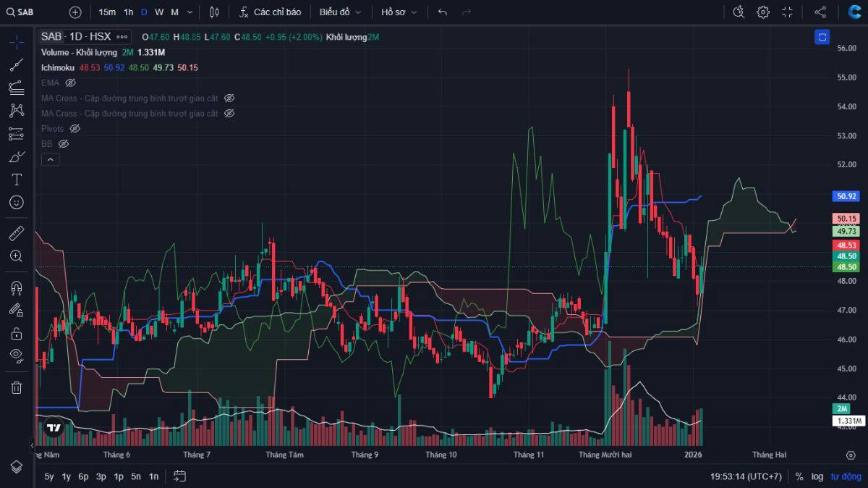Click the trash remove drawings icon

click(x=16, y=387)
